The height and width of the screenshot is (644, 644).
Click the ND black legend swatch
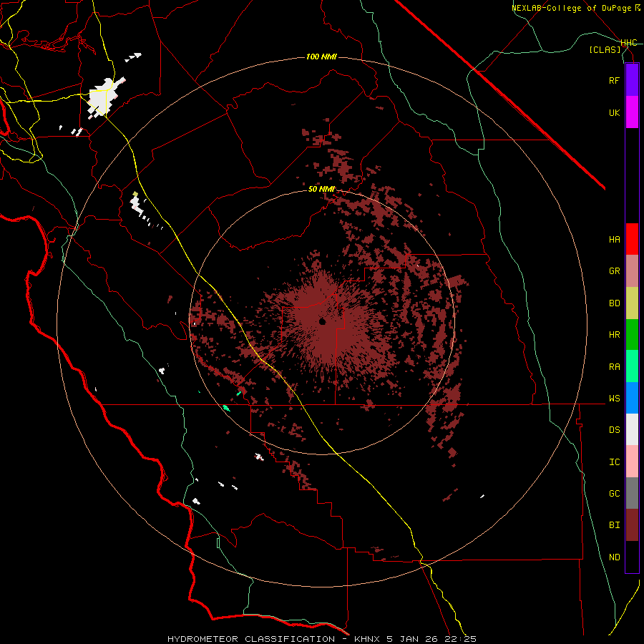coord(632,557)
